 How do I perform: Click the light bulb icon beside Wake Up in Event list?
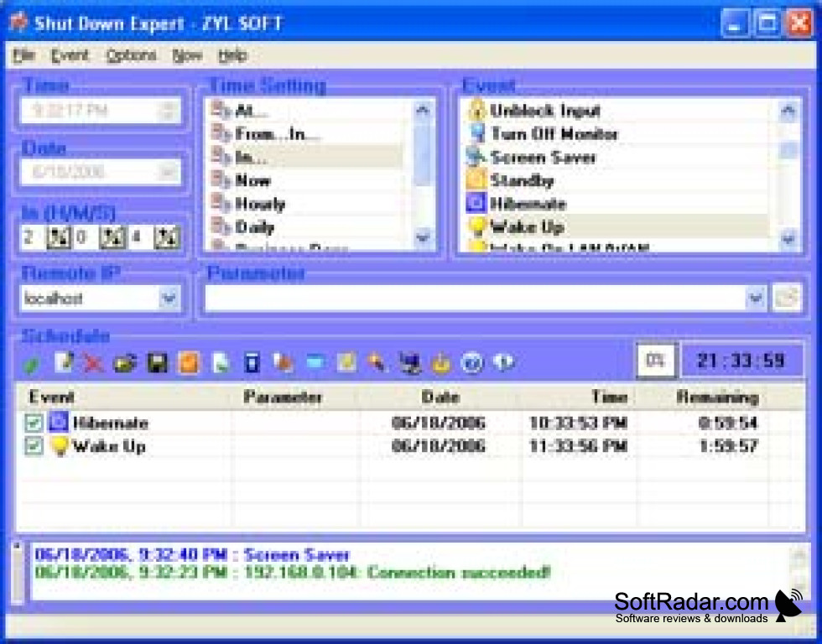point(476,226)
